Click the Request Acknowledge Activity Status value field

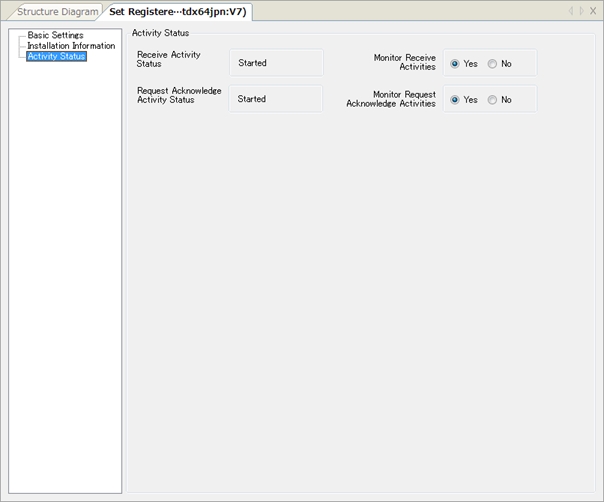tap(276, 99)
